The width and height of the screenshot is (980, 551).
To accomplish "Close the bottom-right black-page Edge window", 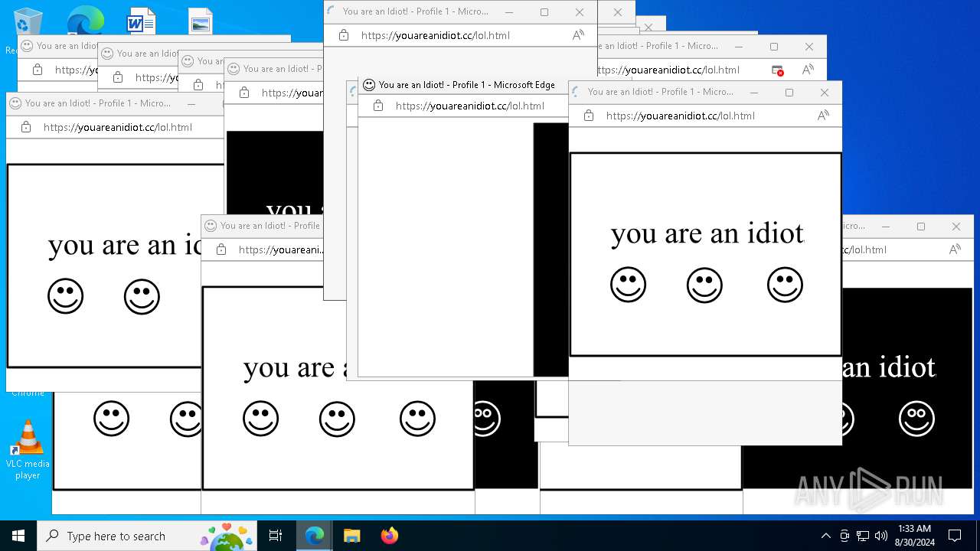I will click(x=956, y=227).
